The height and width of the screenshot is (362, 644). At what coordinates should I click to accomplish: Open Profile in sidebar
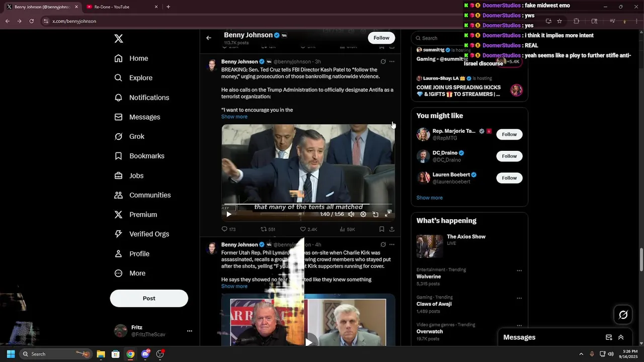132,254
